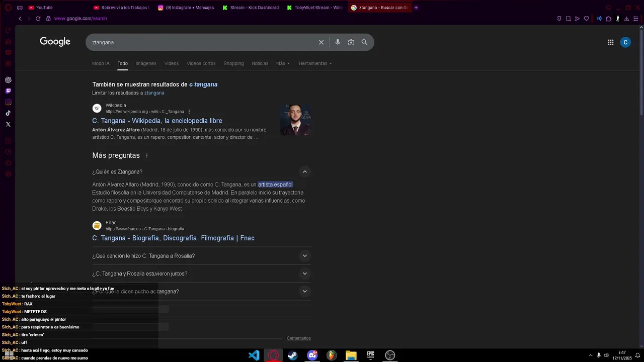The height and width of the screenshot is (362, 644).
Task: Open Discord from the taskbar
Action: point(312,355)
